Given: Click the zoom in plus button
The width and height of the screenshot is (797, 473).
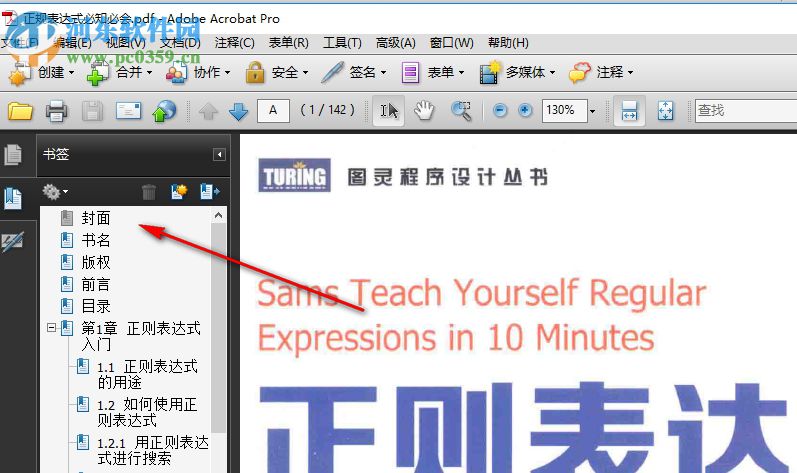Looking at the screenshot, I should click(525, 110).
